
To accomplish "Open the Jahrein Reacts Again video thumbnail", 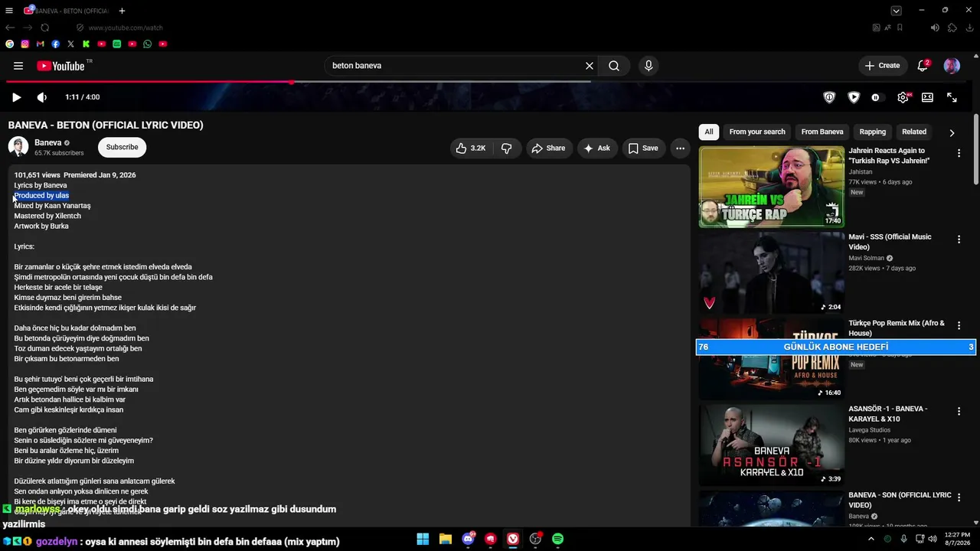I will [x=772, y=187].
